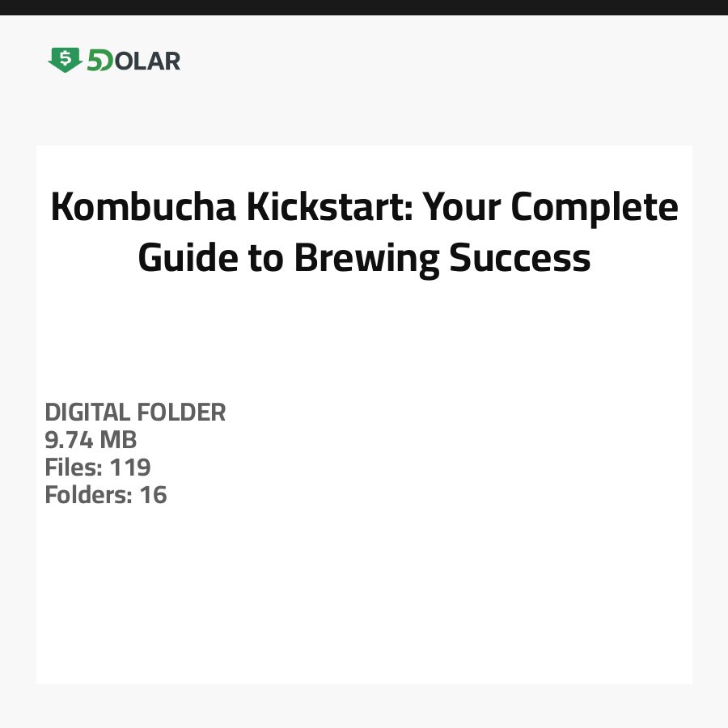This screenshot has width=728, height=728.
Task: Click the number 16 in folder count
Action: (153, 495)
